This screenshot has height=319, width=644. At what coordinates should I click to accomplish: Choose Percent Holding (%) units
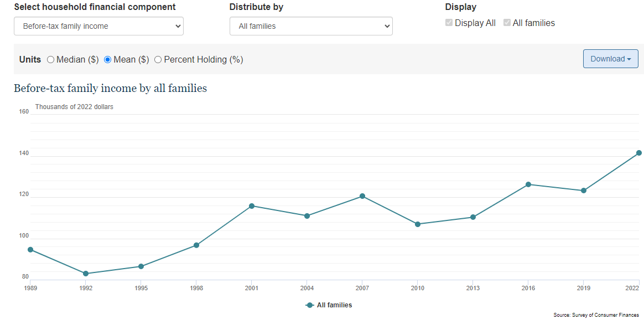(158, 60)
